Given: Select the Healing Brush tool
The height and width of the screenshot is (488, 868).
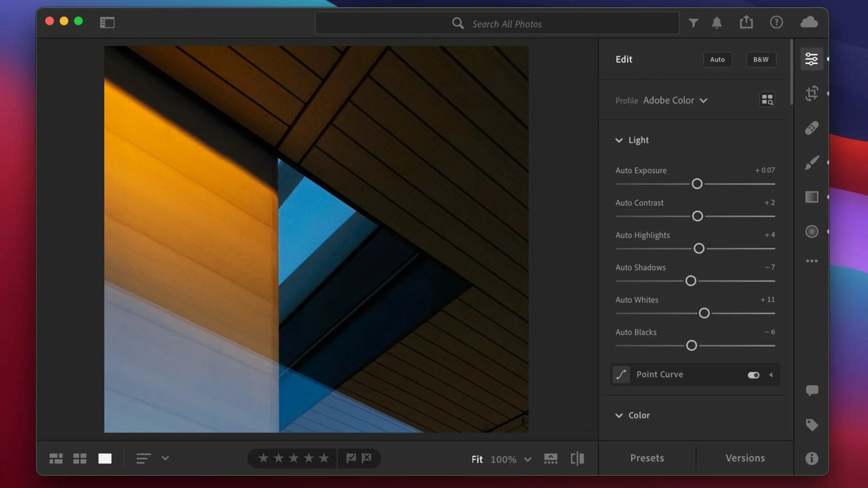Looking at the screenshot, I should [x=811, y=128].
